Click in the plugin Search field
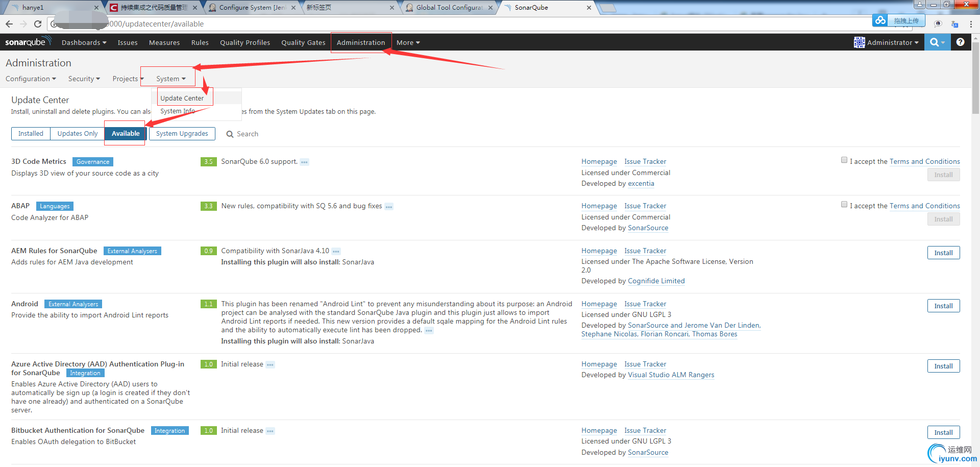 coord(248,134)
